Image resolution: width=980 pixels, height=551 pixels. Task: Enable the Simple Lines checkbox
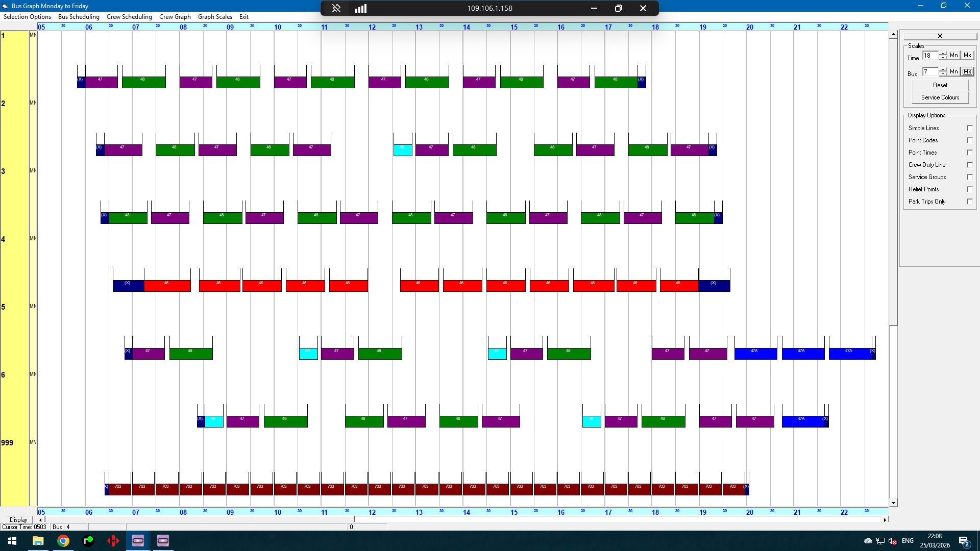(x=969, y=128)
